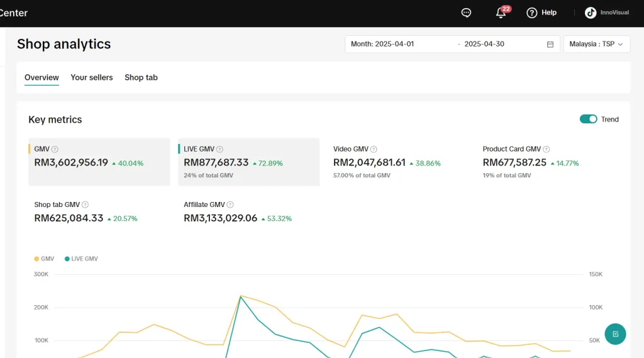Click the end date 2025-04-30 field

pyautogui.click(x=484, y=44)
